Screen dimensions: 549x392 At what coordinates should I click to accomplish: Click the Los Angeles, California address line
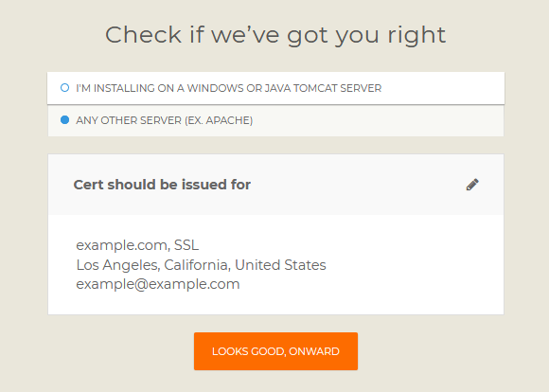(x=201, y=265)
